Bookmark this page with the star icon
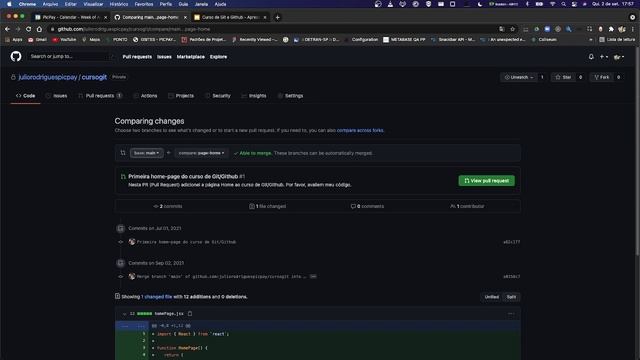640x360 pixels. point(513,29)
